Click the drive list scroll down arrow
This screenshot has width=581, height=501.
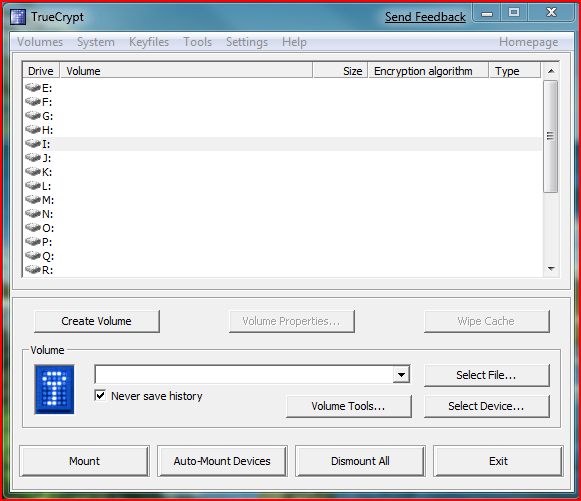[551, 269]
